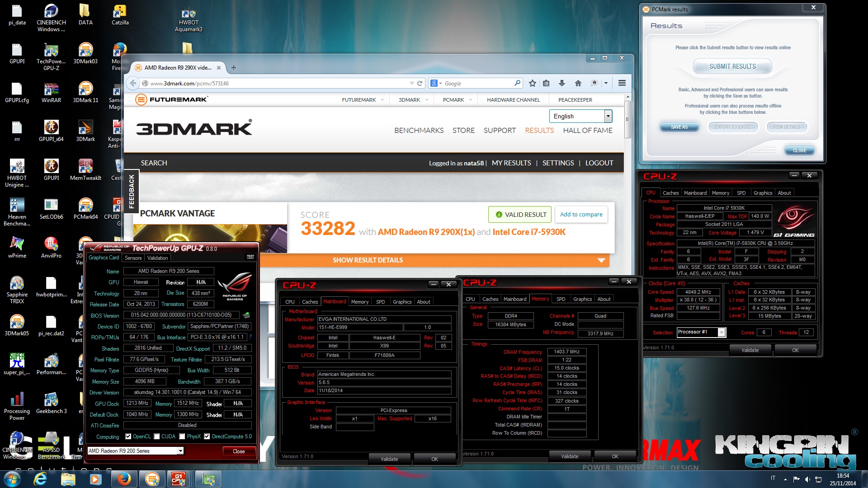This screenshot has height=488, width=868.
Task: Open SPD tab in the Mainboard CPU-Z window
Action: click(x=381, y=302)
